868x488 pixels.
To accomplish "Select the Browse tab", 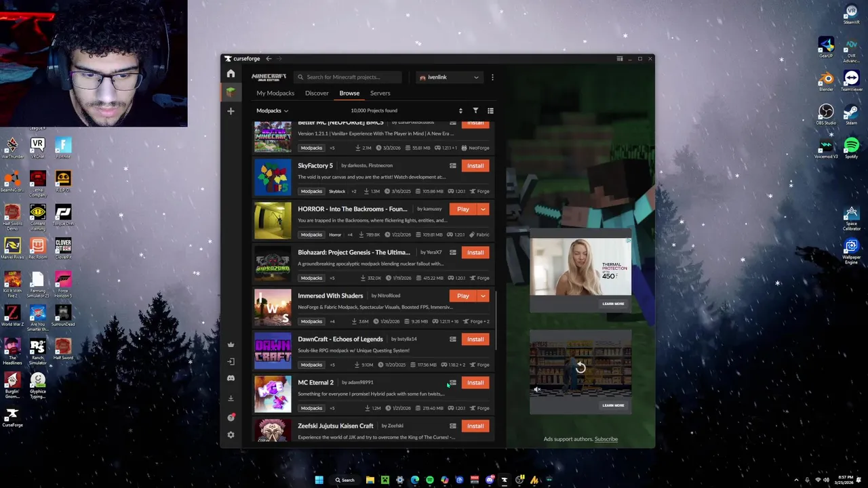I will (349, 93).
